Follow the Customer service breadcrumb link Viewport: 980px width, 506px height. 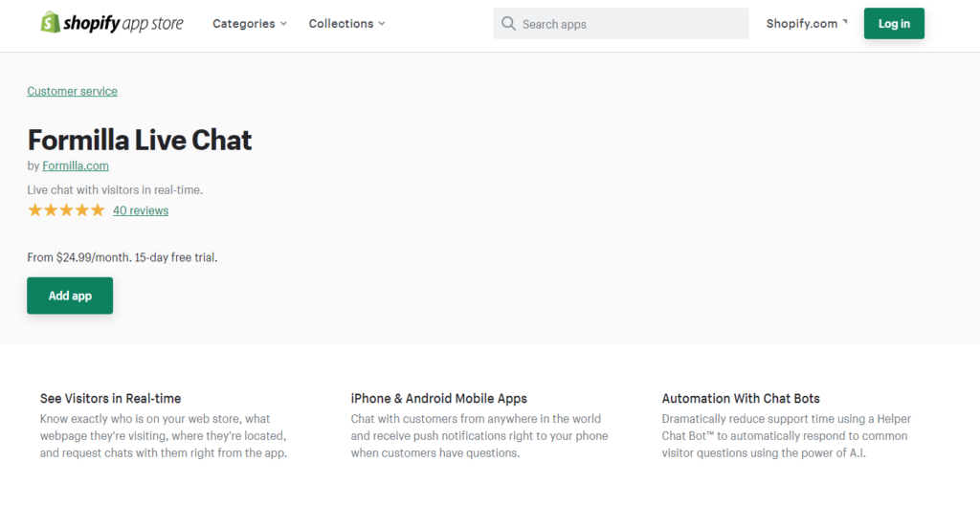pyautogui.click(x=72, y=91)
